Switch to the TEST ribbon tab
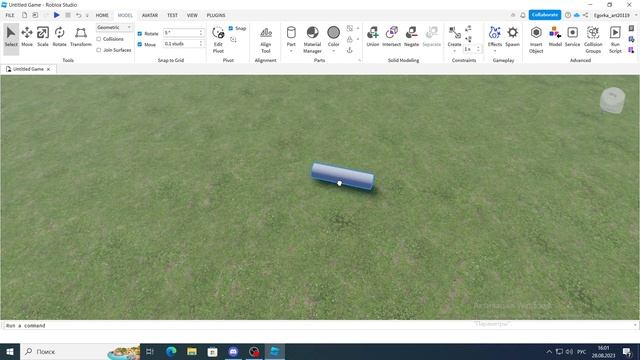This screenshot has width=640, height=360. (x=172, y=15)
